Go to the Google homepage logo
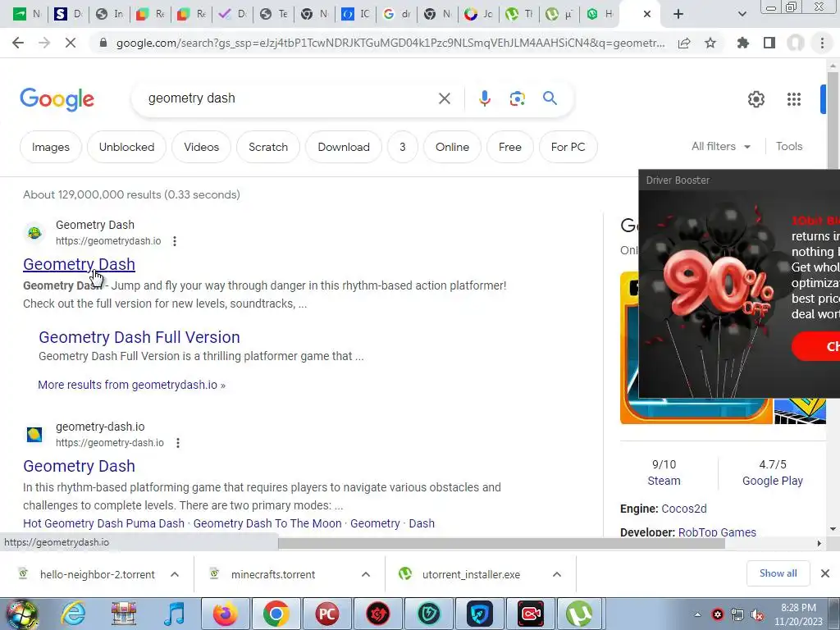The width and height of the screenshot is (840, 630). [x=57, y=99]
